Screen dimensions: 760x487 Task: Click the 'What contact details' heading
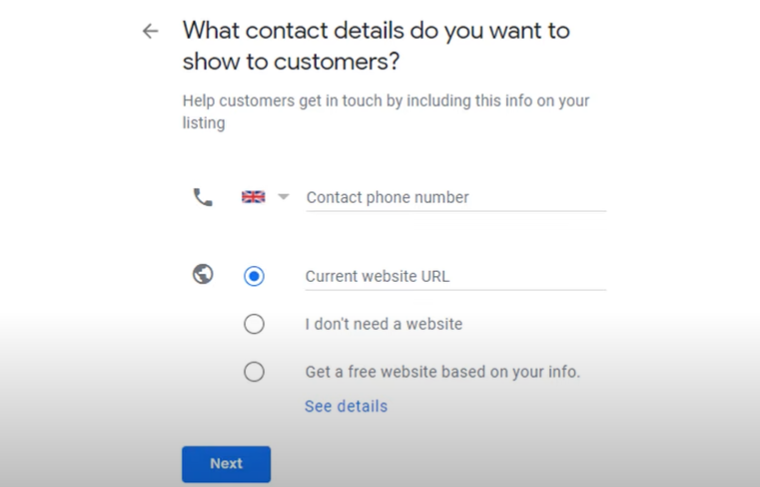point(376,30)
